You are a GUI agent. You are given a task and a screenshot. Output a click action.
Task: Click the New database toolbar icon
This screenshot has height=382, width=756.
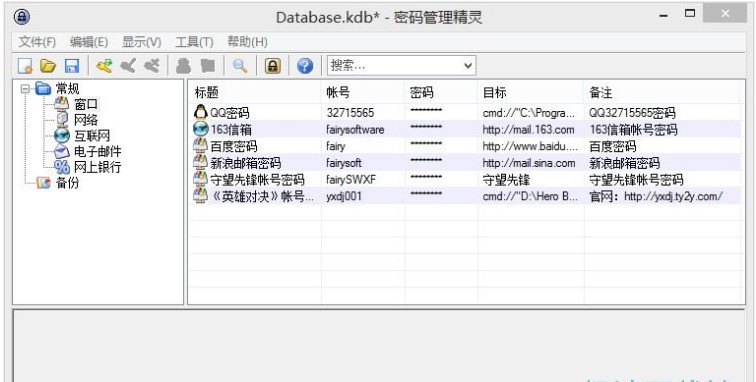[x=25, y=66]
